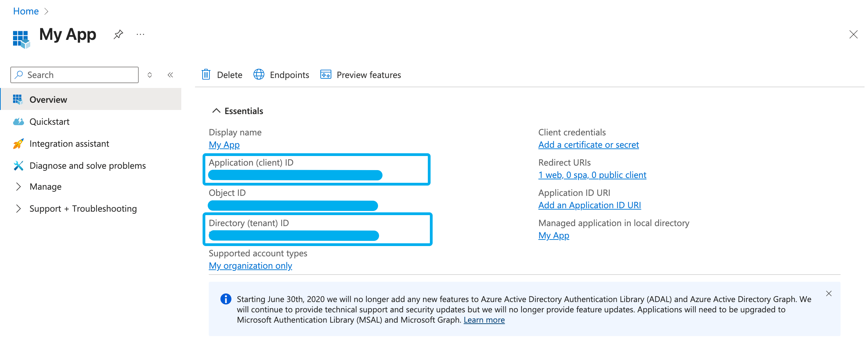Viewport: 868px width, 345px height.
Task: Click the info icon in the deprecation banner
Action: click(x=226, y=299)
